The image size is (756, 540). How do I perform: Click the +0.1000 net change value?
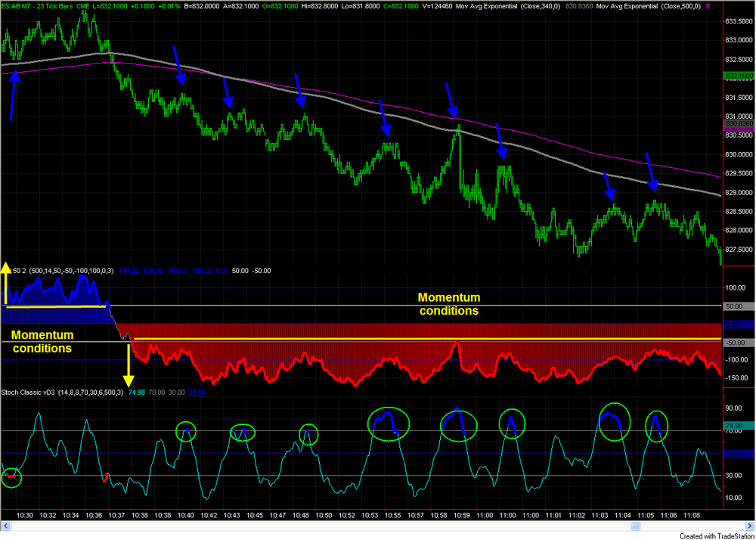[x=144, y=7]
